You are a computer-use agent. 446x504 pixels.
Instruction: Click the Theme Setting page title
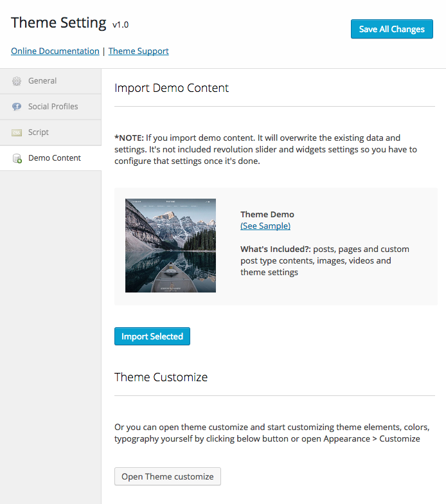58,22
